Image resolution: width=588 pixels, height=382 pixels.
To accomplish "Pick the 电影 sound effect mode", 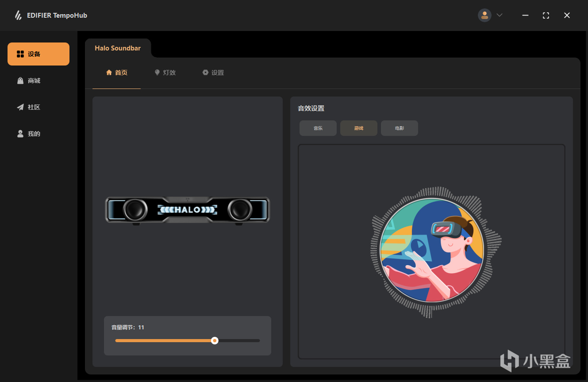I will (x=400, y=128).
